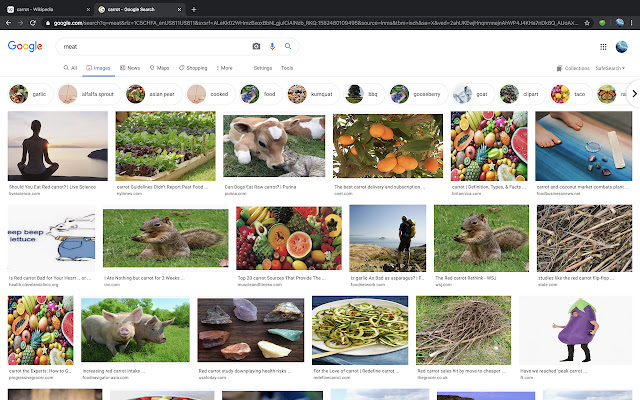Click the Google logo

point(25,46)
